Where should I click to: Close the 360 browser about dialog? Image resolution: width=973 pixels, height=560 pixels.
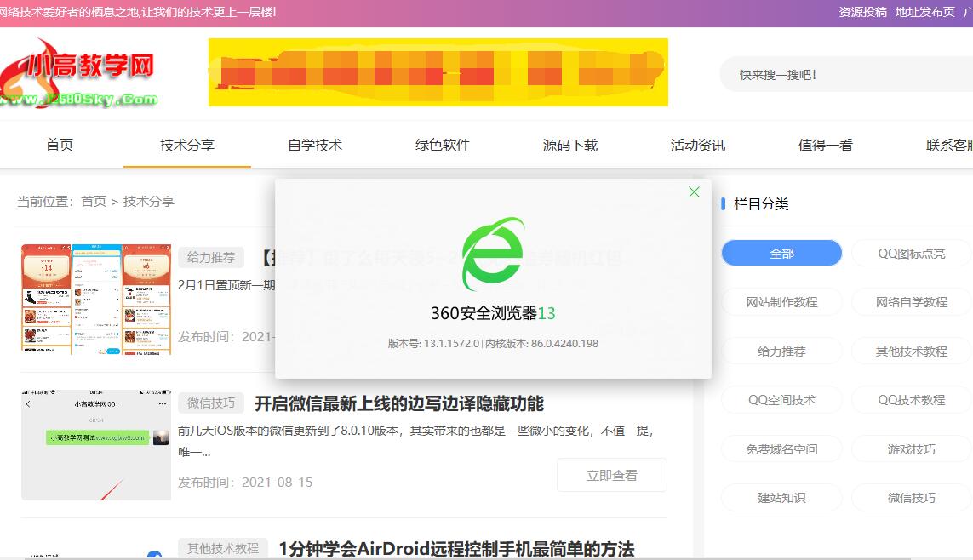coord(694,192)
